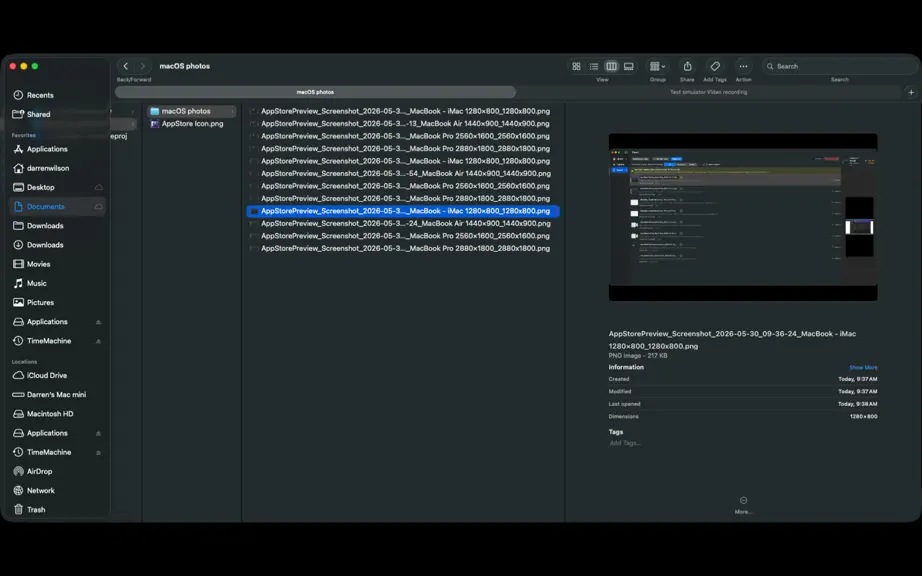Click the Add Tags toolbar icon
Image resolution: width=922 pixels, height=576 pixels.
pyautogui.click(x=715, y=66)
